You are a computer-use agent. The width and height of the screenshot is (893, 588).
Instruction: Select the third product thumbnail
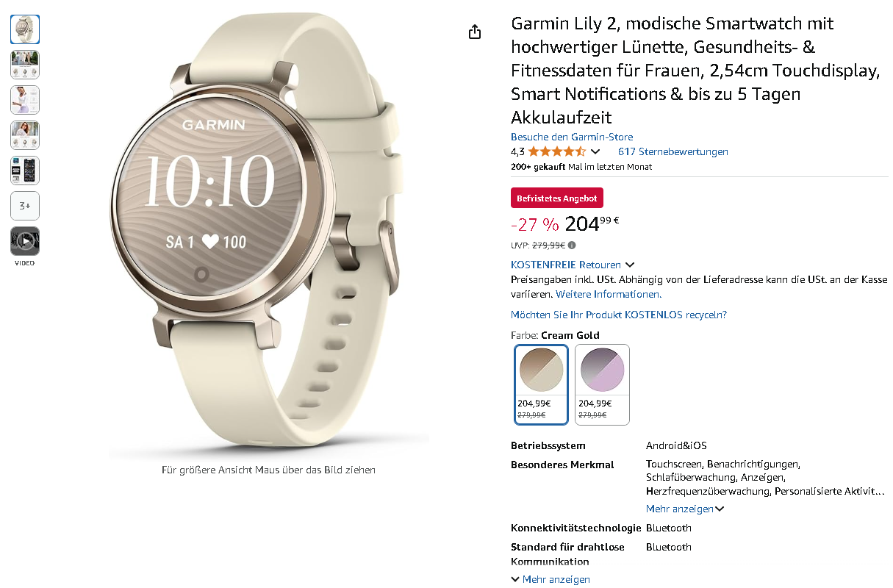(25, 100)
